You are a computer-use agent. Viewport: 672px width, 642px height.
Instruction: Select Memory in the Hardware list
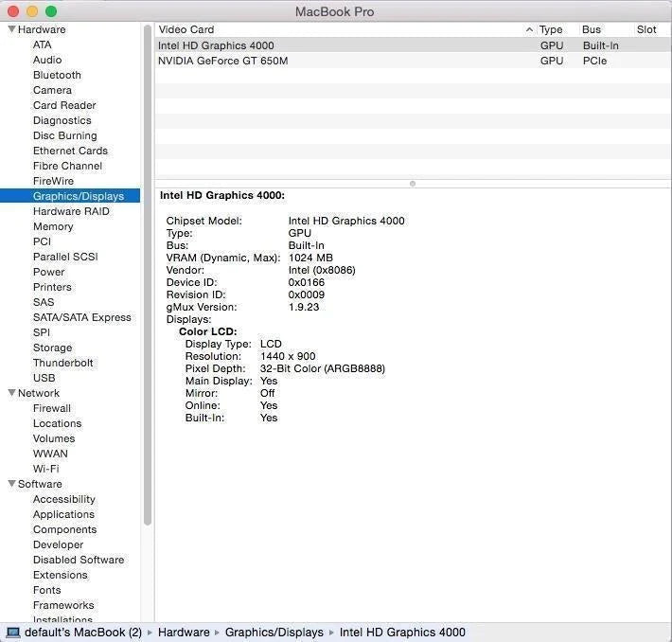[x=53, y=226]
